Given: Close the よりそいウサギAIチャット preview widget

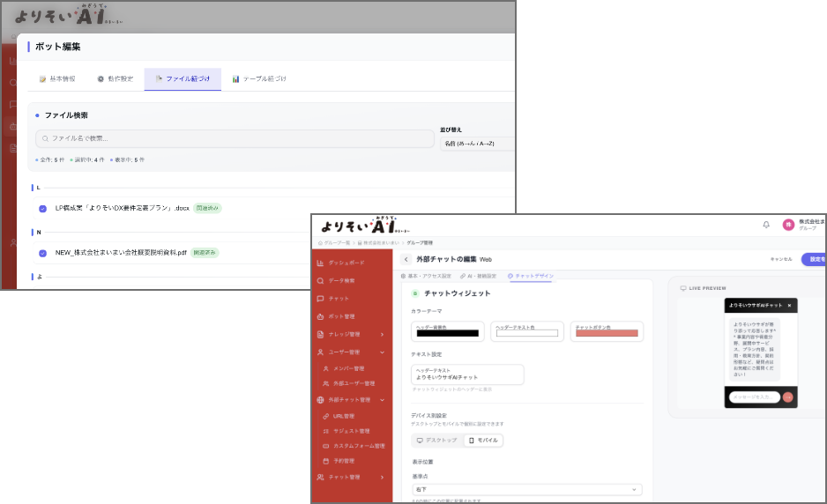Looking at the screenshot, I should coord(789,306).
